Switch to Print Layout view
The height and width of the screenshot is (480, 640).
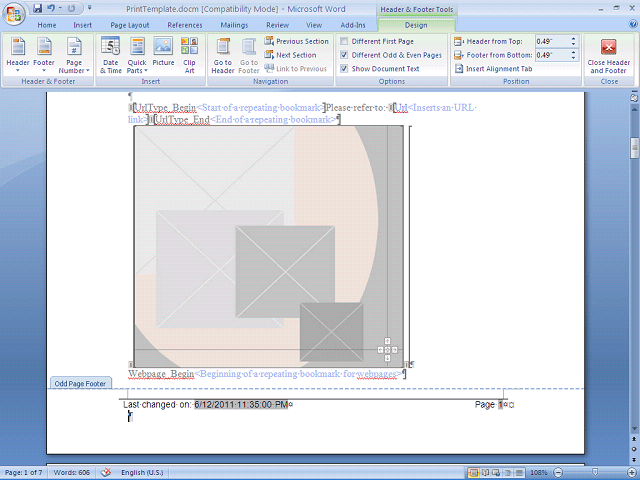(x=473, y=473)
